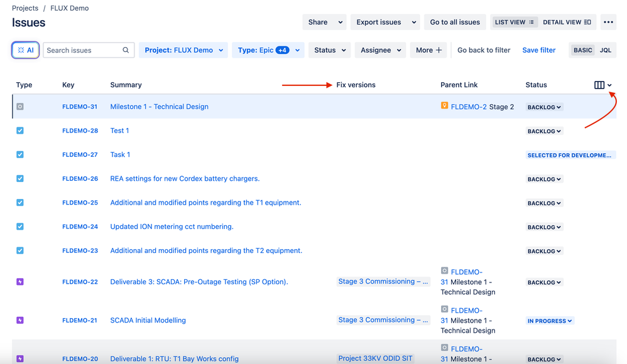The image size is (627, 364).
Task: Open the Assignee filter dropdown
Action: coord(380,50)
